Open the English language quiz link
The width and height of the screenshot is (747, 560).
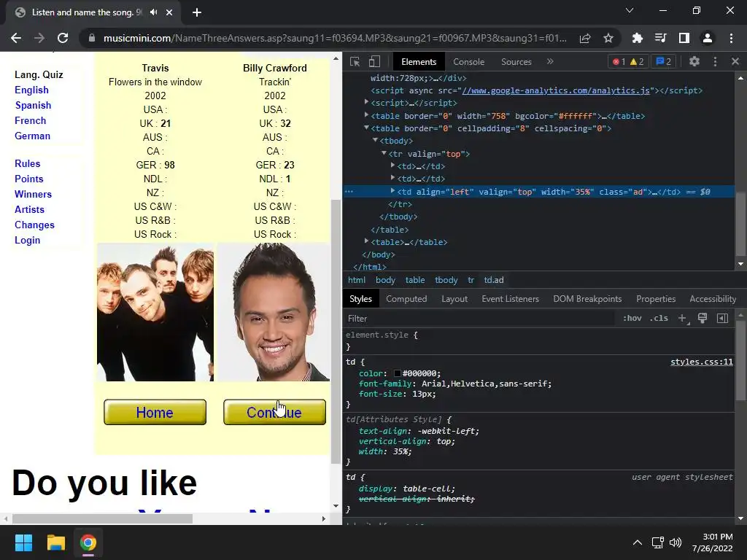point(31,90)
